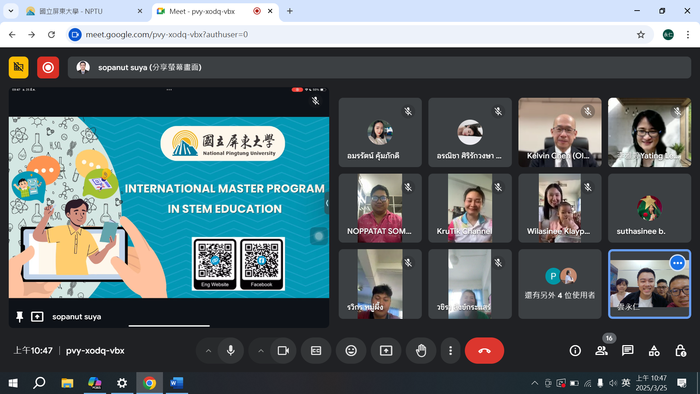Click the sopanut suya presenter banner
The width and height of the screenshot is (700, 394).
[379, 67]
